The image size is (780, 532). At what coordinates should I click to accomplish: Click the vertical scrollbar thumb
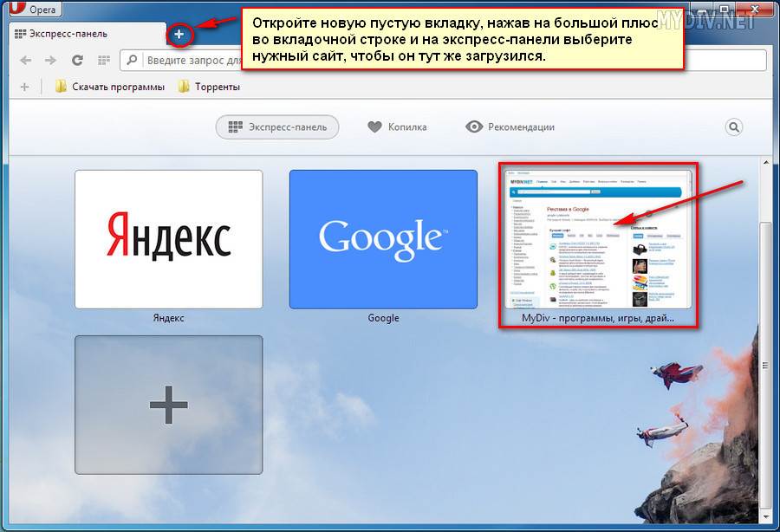coord(766,366)
